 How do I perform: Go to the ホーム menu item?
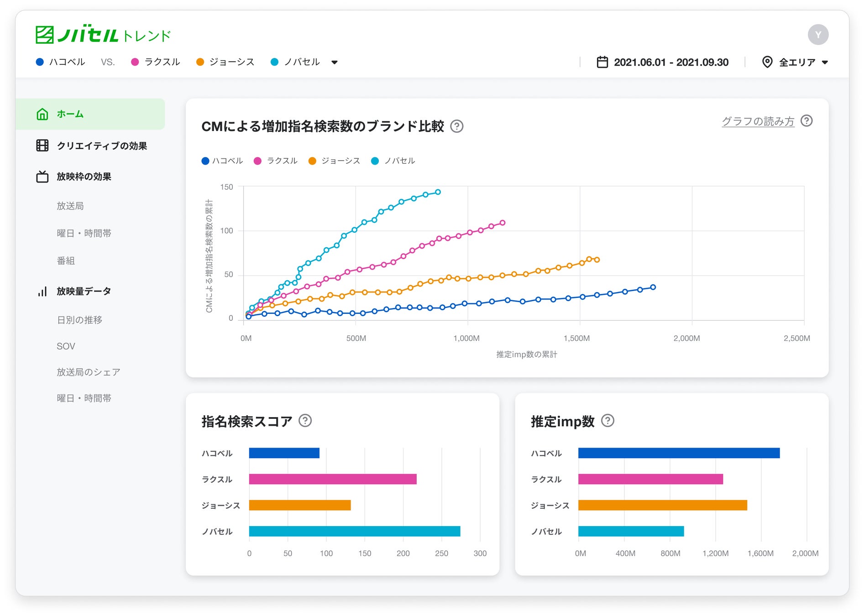pos(90,114)
